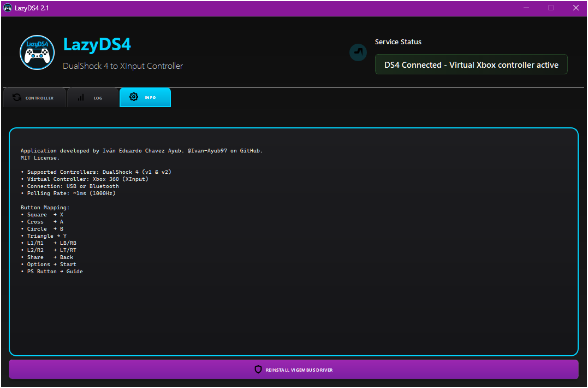Reinstall ViGEmBus Driver button

click(x=294, y=369)
